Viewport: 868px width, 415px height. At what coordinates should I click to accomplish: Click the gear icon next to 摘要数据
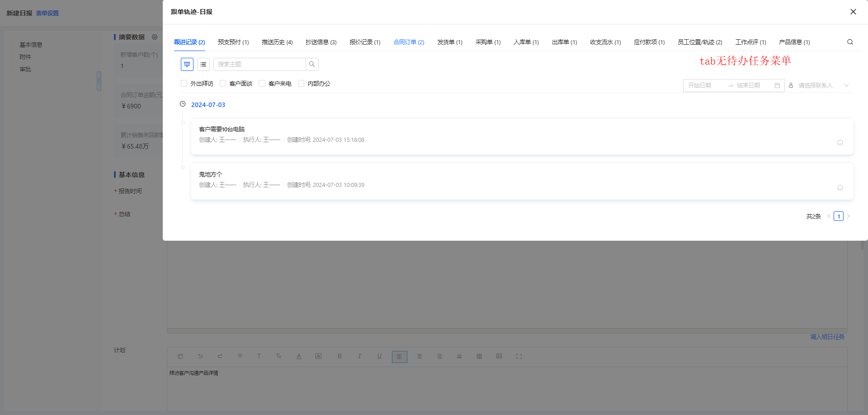point(155,37)
